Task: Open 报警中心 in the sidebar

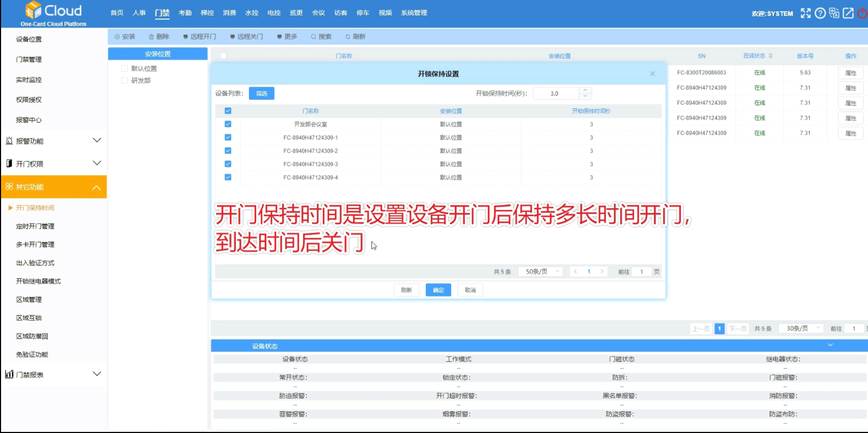Action: (x=29, y=120)
